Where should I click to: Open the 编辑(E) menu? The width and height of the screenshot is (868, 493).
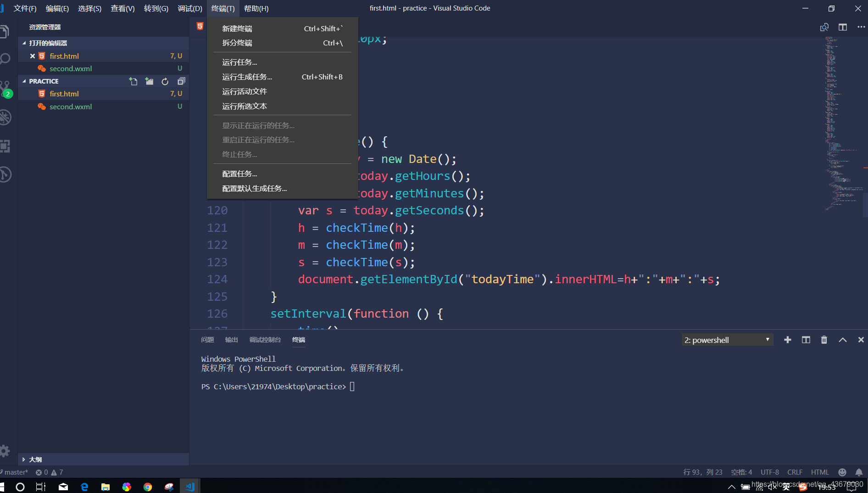tap(57, 8)
